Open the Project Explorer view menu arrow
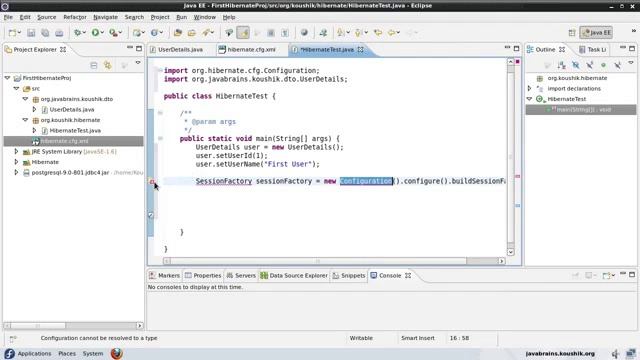Screen dimensions: 640x360 [x=138, y=63]
